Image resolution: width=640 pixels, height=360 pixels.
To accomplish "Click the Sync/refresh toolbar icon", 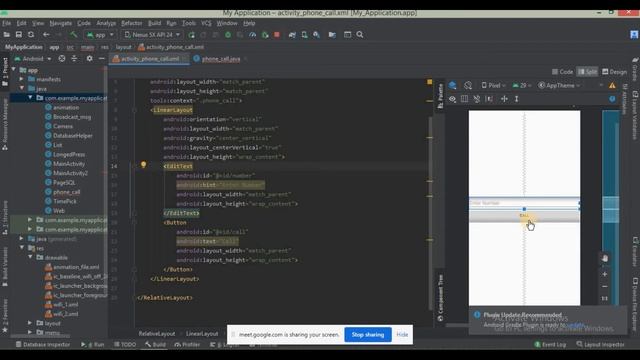I will click(31, 35).
